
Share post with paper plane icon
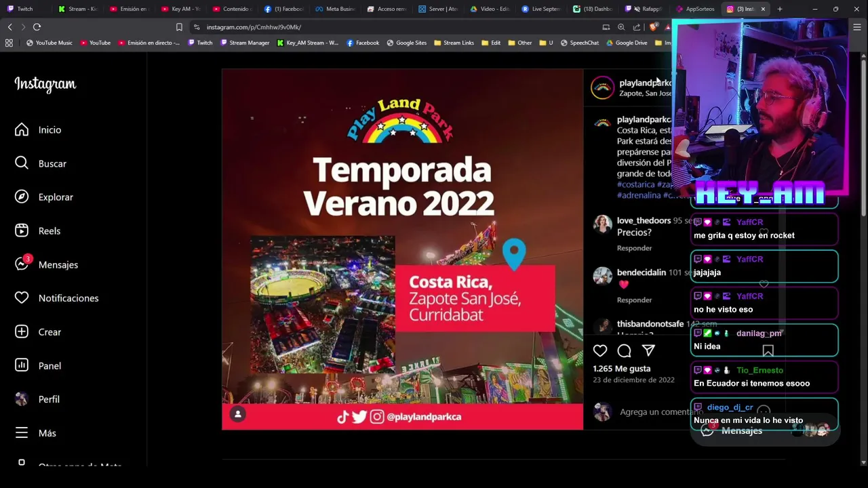click(648, 350)
